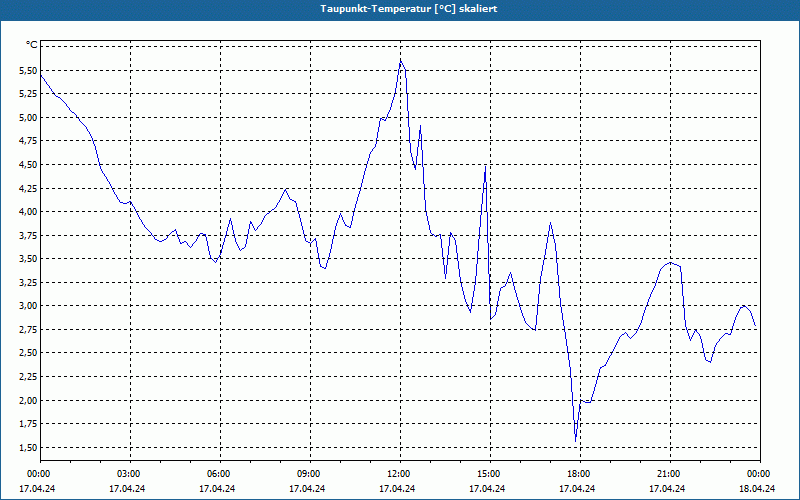Click the chart title Taupunkt-Temperatur [°C] skaliert
Viewport: 800px width, 500px height.
tap(409, 9)
